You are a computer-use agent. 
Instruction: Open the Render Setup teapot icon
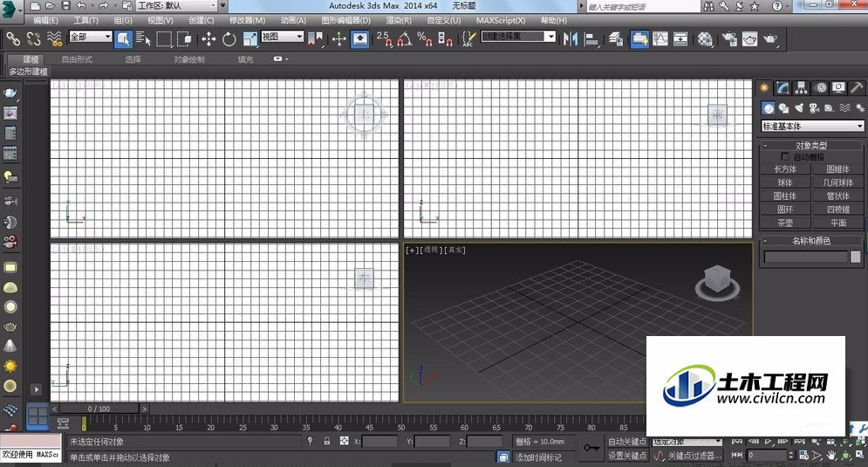[x=729, y=38]
